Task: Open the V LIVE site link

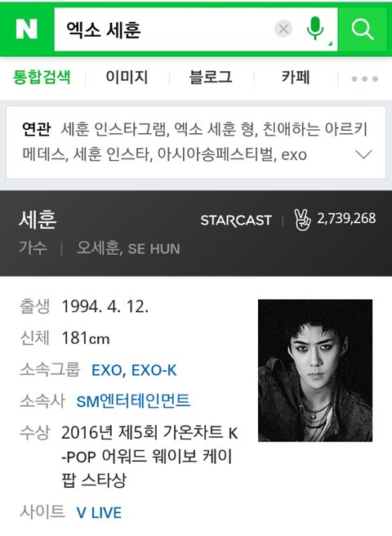Action: (x=99, y=513)
